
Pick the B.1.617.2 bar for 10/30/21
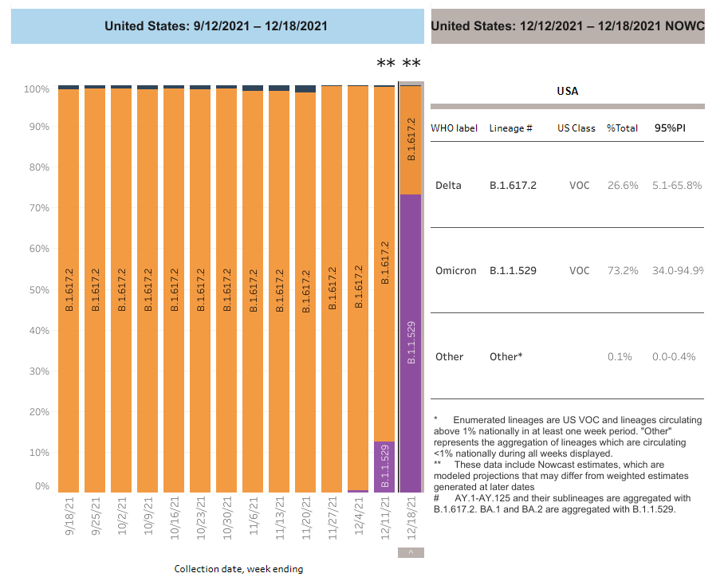226,290
